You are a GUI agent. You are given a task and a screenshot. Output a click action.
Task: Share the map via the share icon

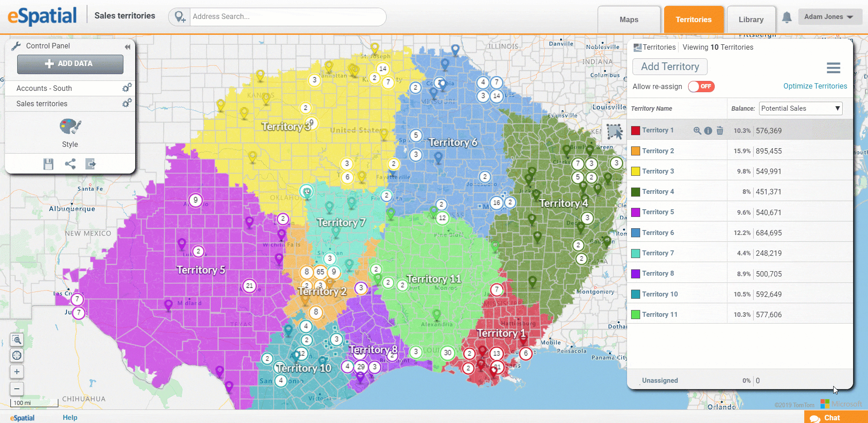click(x=70, y=164)
